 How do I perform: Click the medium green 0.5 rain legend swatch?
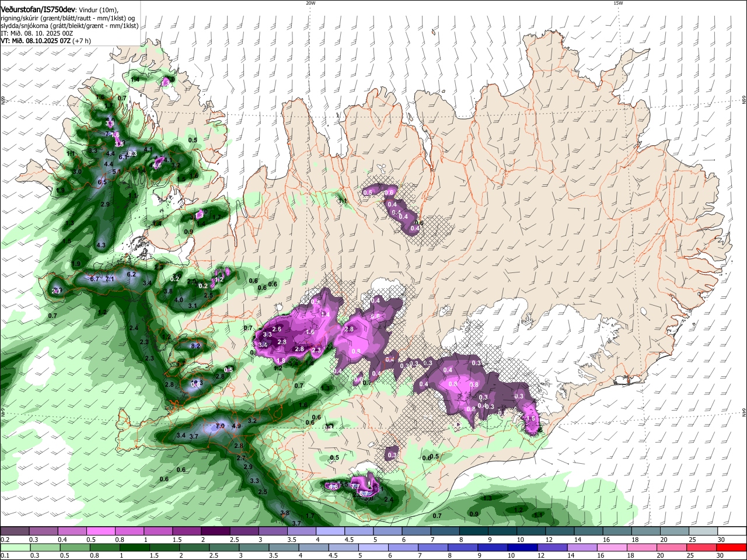(75, 547)
